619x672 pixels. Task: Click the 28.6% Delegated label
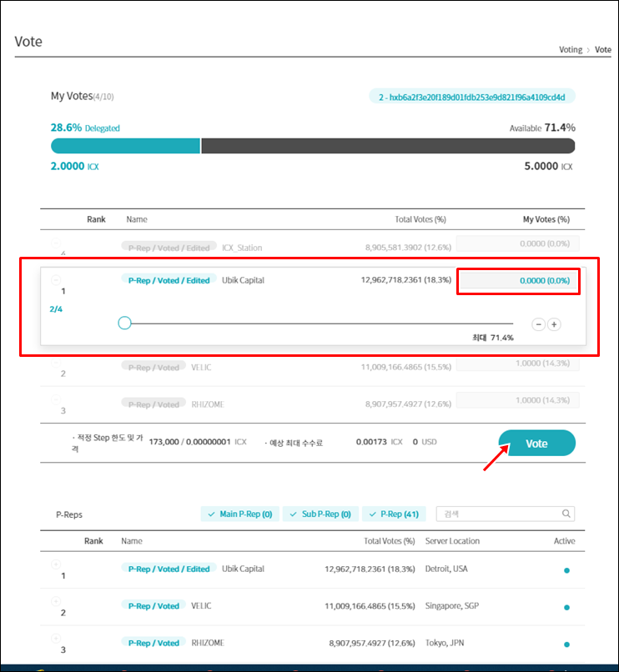(x=85, y=128)
